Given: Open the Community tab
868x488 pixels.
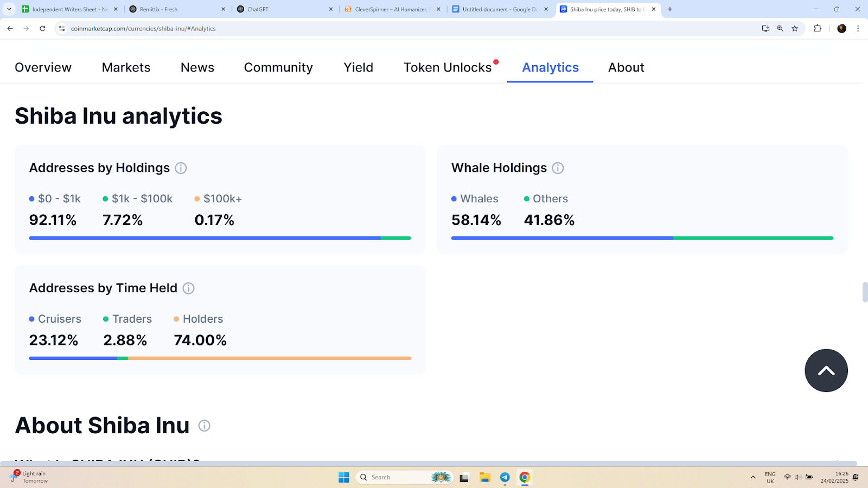Looking at the screenshot, I should pyautogui.click(x=278, y=67).
